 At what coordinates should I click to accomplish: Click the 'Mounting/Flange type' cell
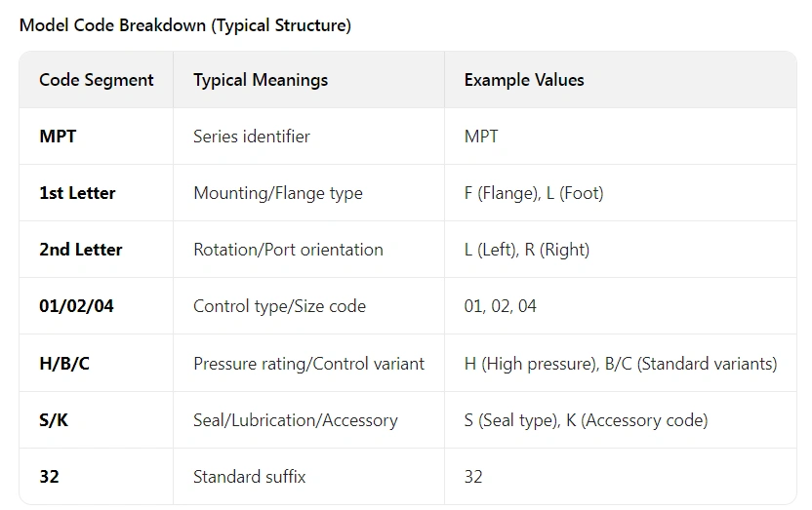(278, 193)
